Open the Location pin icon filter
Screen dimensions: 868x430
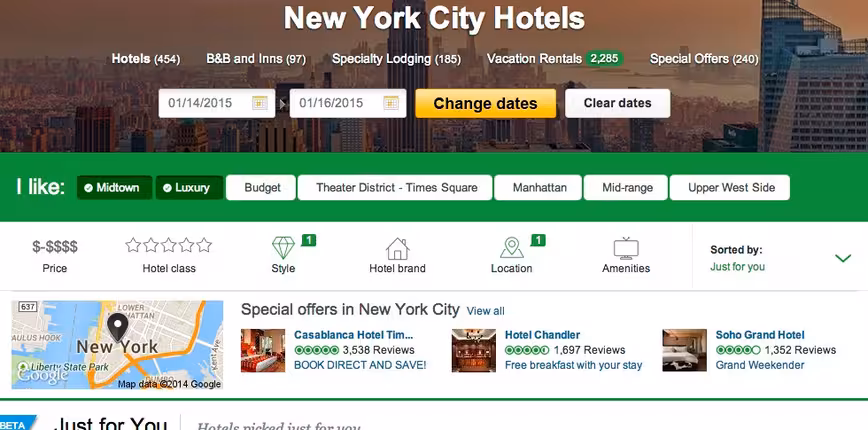(512, 247)
